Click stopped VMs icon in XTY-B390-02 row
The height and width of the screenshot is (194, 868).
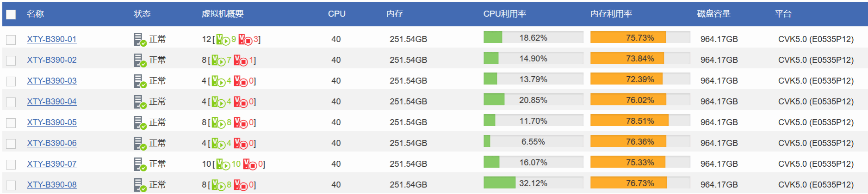[241, 61]
